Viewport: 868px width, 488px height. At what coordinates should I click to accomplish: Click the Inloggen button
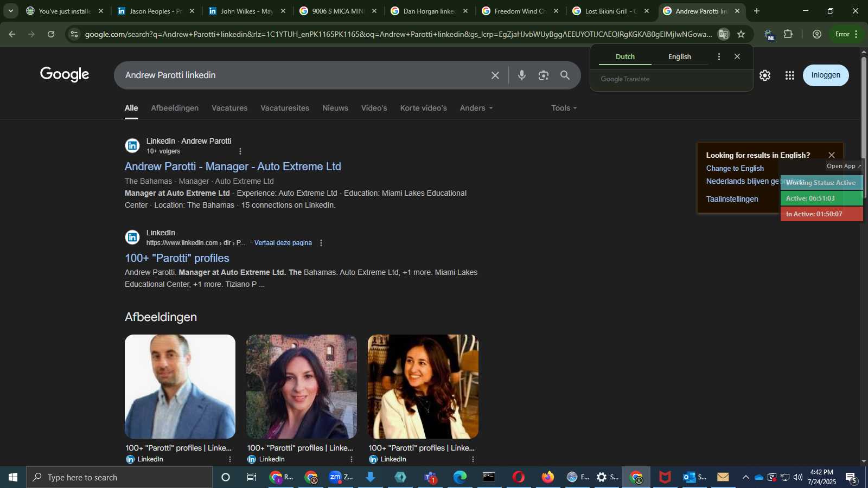point(826,75)
